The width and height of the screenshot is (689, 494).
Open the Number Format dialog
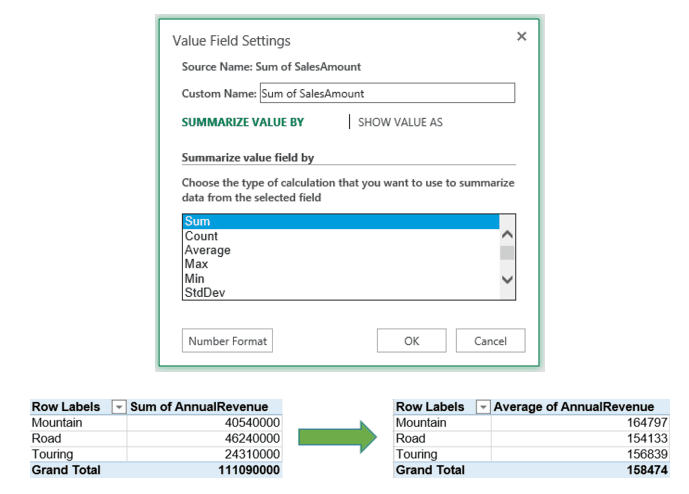coord(227,341)
